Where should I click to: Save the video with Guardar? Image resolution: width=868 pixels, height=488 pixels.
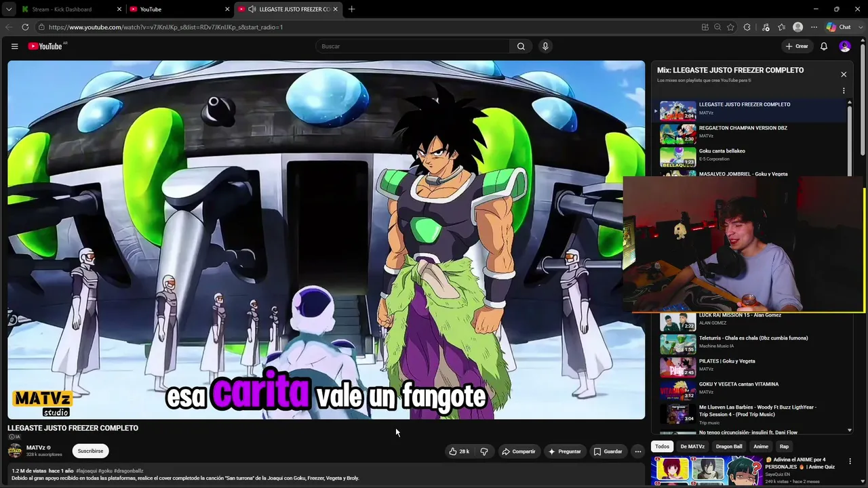(x=608, y=451)
